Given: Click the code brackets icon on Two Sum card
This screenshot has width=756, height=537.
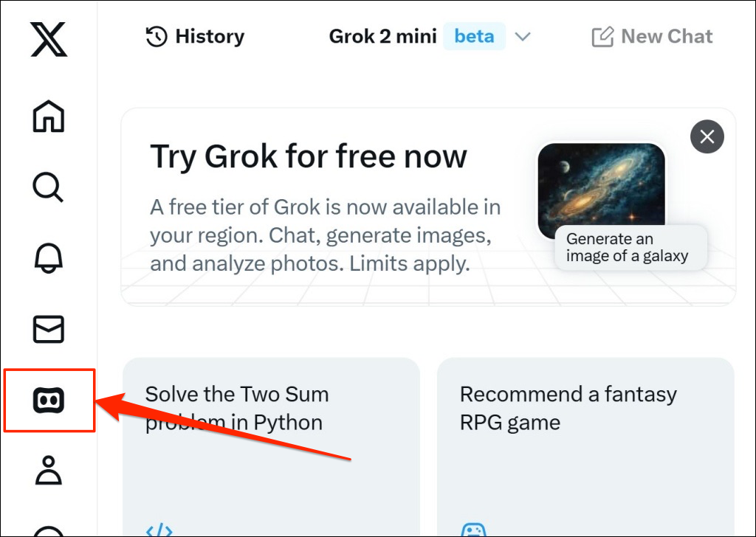Looking at the screenshot, I should [159, 530].
